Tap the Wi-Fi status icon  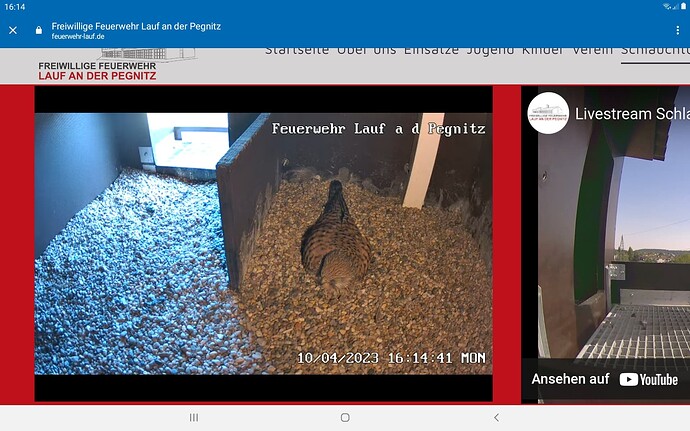667,6
